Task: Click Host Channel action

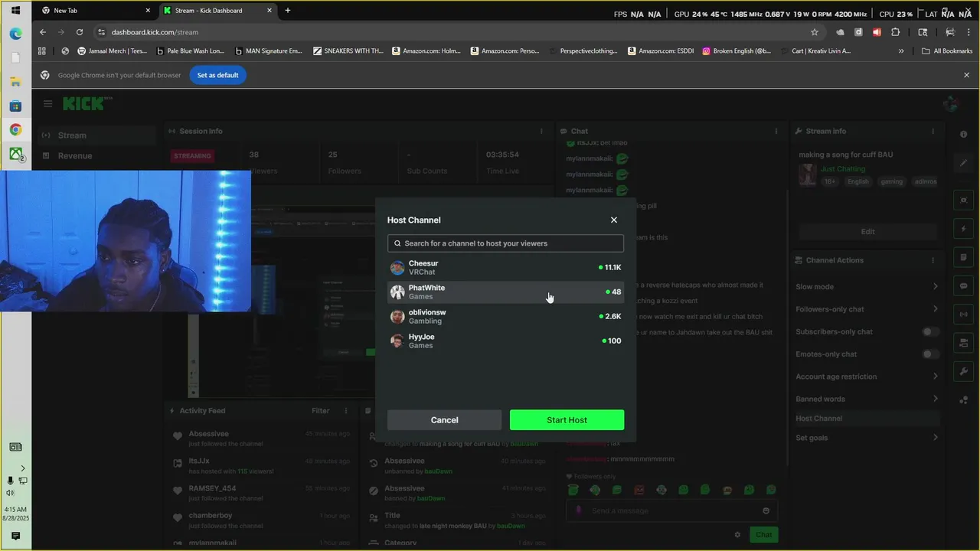Action: pos(867,419)
